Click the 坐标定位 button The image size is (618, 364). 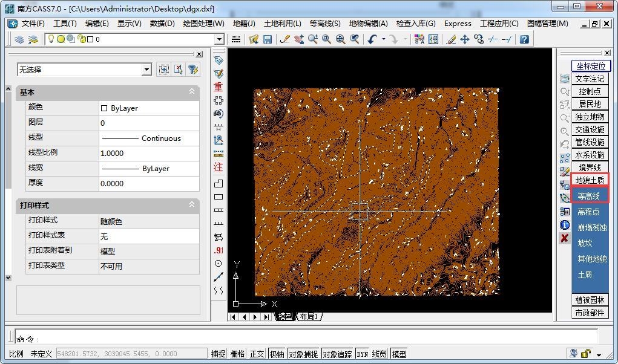pos(590,66)
